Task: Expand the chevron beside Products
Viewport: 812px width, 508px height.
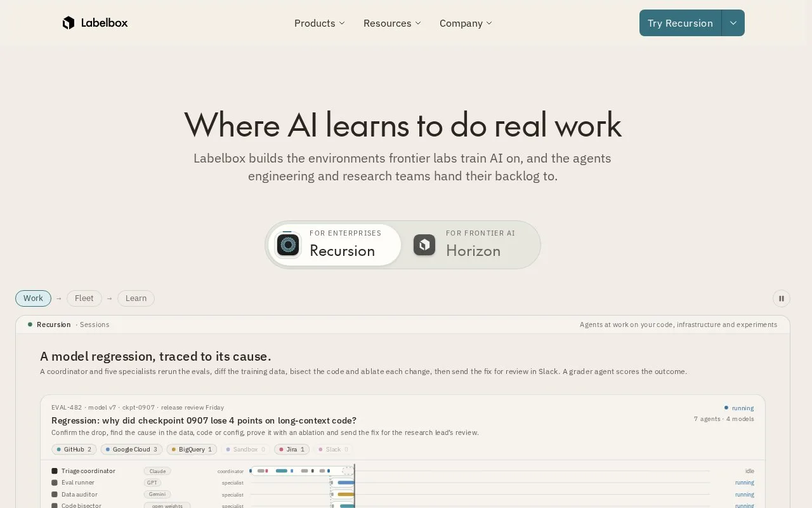Action: click(342, 23)
